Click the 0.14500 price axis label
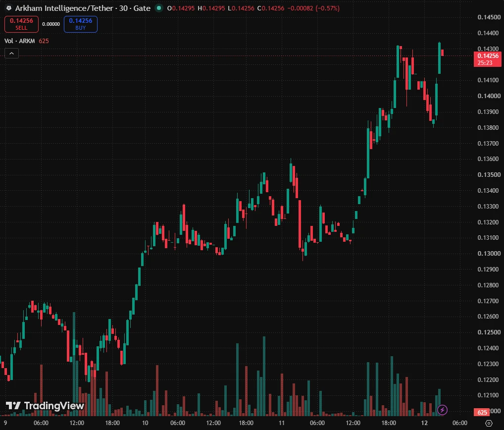Image resolution: width=504 pixels, height=430 pixels. pos(489,17)
